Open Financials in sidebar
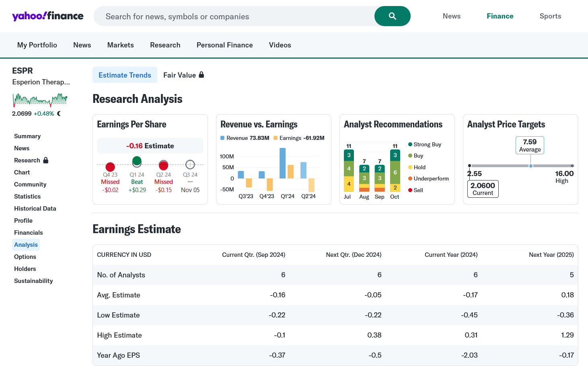This screenshot has width=588, height=371. [x=29, y=233]
